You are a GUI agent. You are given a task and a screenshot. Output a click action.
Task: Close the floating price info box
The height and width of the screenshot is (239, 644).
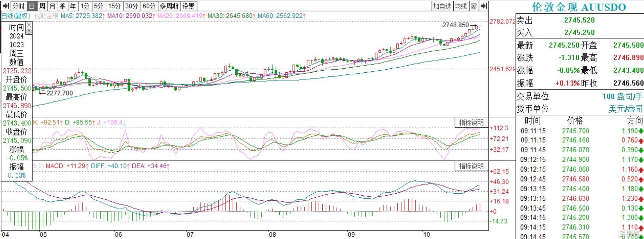[x=29, y=25]
